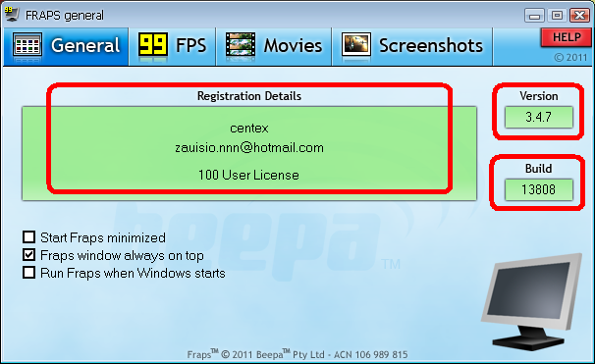The height and width of the screenshot is (364, 595).
Task: Minimize the FRAPS window
Action: (535, 16)
